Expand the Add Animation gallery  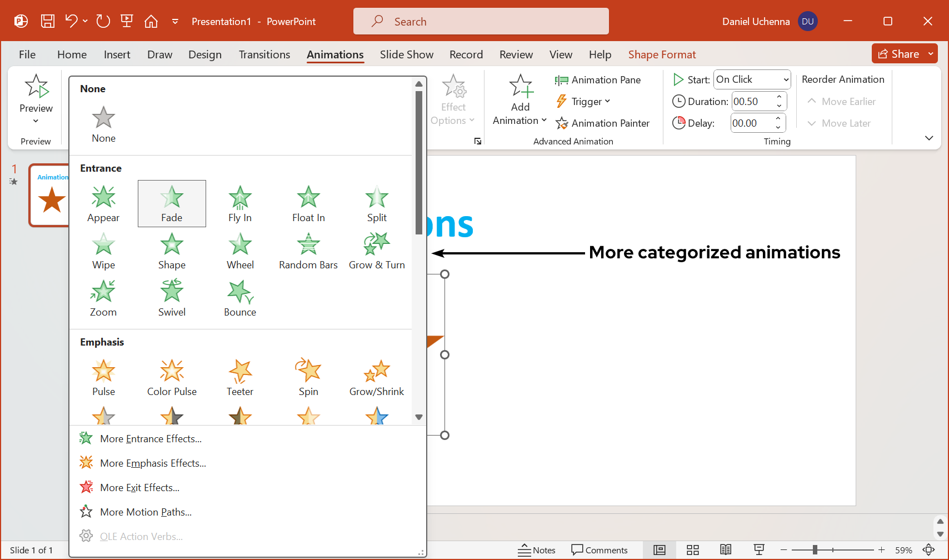(520, 100)
